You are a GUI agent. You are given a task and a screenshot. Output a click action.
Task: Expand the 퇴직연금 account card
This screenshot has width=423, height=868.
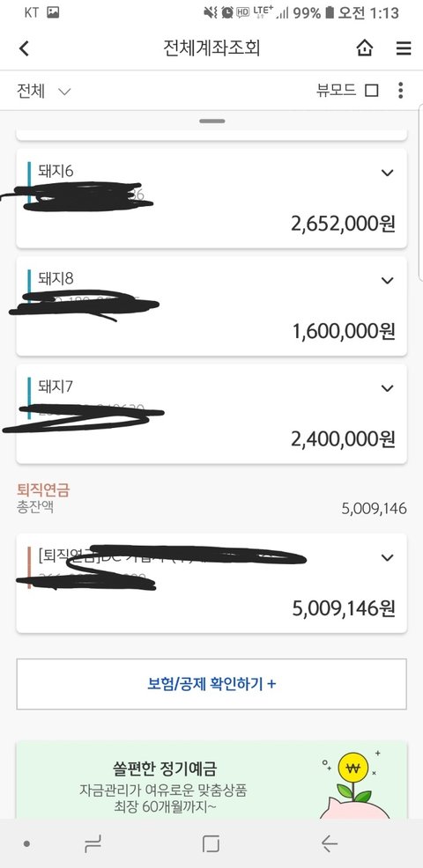(387, 557)
